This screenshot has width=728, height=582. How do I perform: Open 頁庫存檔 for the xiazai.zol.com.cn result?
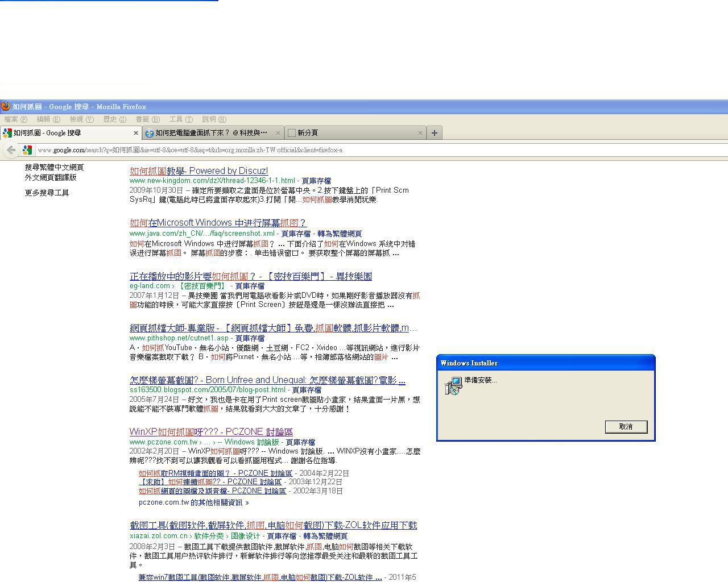(282, 536)
